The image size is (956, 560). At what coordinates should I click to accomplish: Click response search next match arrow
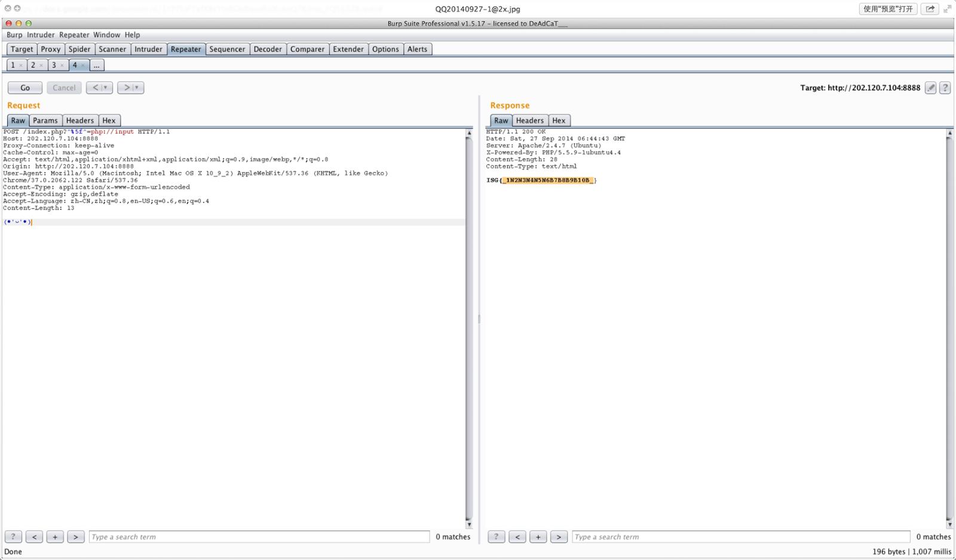559,537
